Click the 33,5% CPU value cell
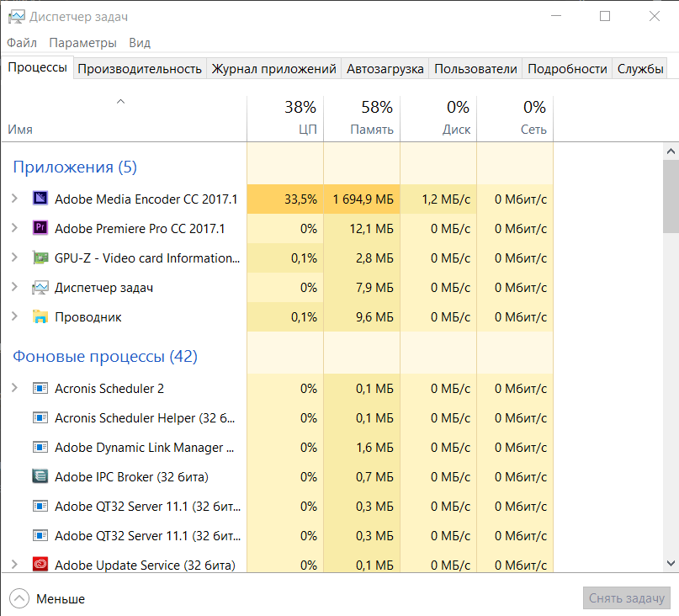This screenshot has height=616, width=679. tap(285, 199)
